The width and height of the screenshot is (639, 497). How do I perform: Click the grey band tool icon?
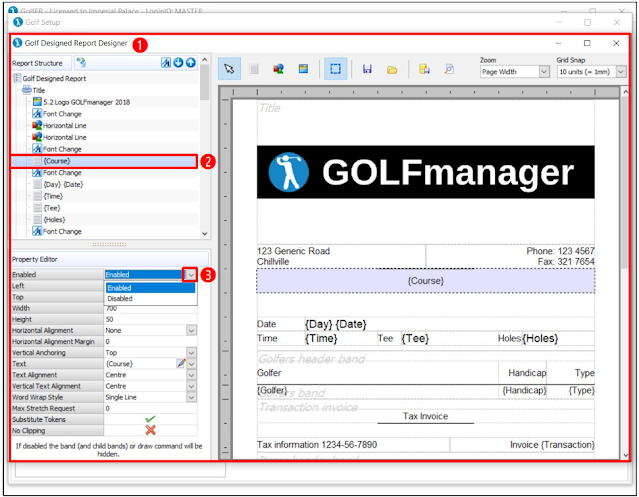254,69
